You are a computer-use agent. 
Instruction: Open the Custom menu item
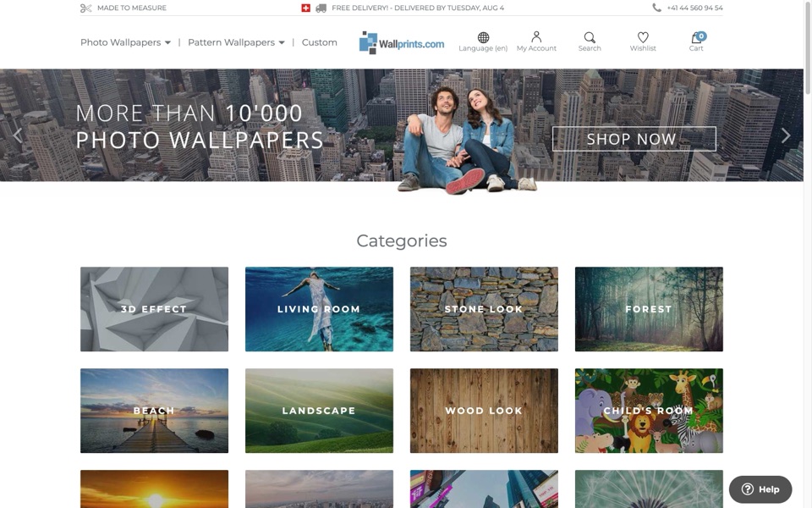(320, 42)
